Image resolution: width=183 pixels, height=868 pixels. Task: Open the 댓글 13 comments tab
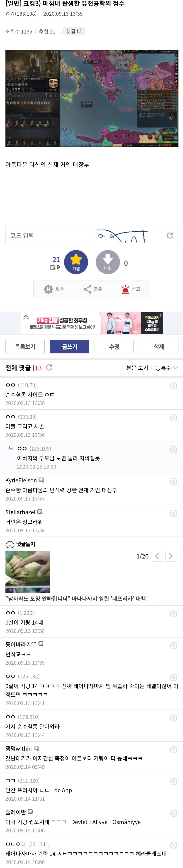pos(74,31)
